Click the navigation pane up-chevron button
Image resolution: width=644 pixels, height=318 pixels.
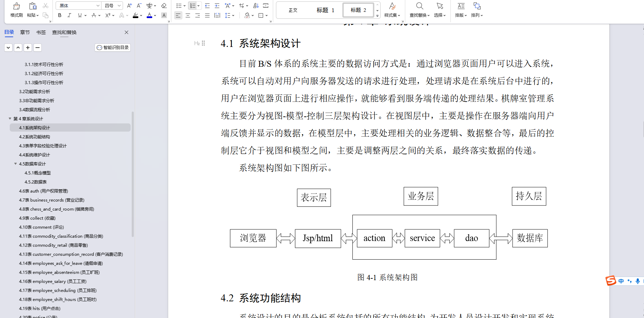(x=18, y=48)
